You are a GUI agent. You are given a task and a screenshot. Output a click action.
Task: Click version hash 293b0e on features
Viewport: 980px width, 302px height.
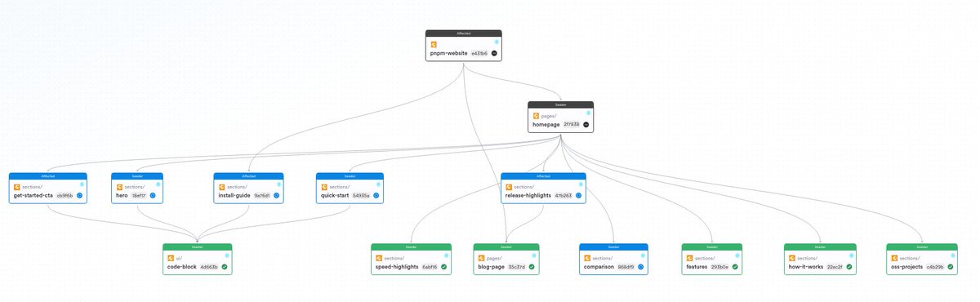tap(720, 267)
